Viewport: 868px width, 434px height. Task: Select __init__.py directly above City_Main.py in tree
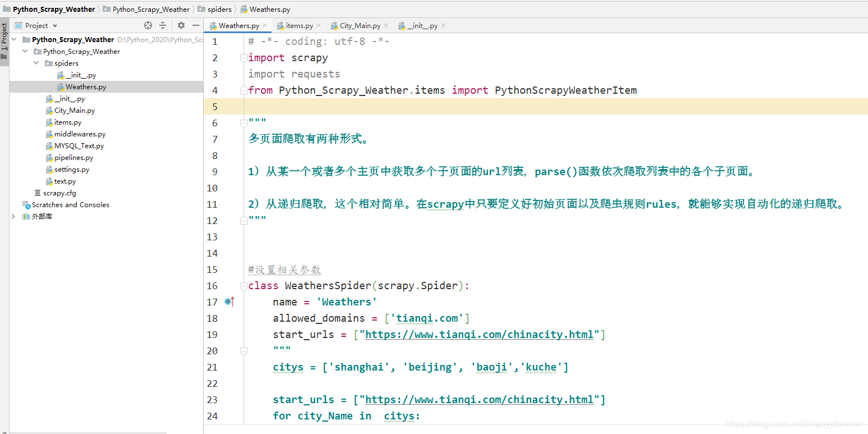pyautogui.click(x=66, y=99)
